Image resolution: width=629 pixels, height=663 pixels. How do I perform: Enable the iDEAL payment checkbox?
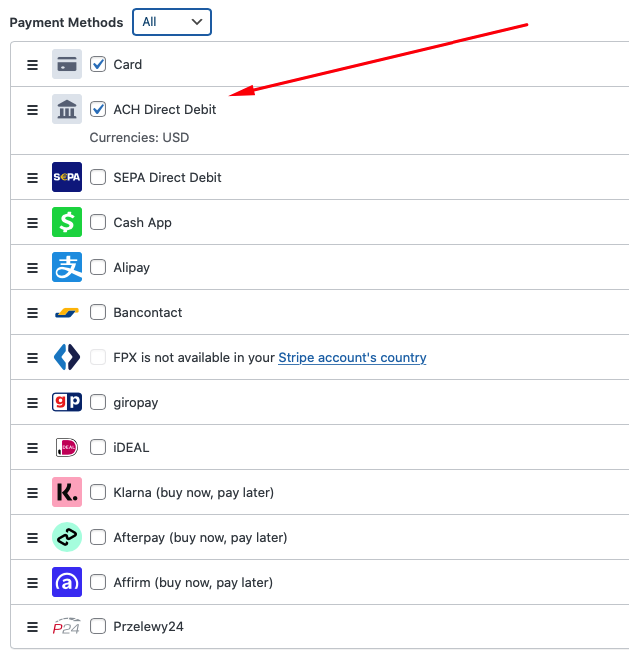[98, 447]
